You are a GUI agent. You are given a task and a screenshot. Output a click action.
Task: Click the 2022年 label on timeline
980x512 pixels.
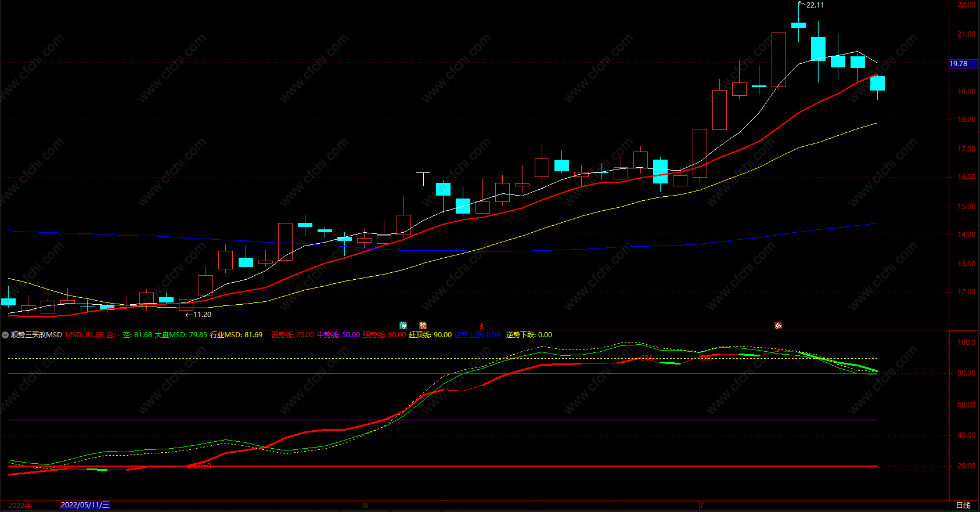pyautogui.click(x=20, y=506)
